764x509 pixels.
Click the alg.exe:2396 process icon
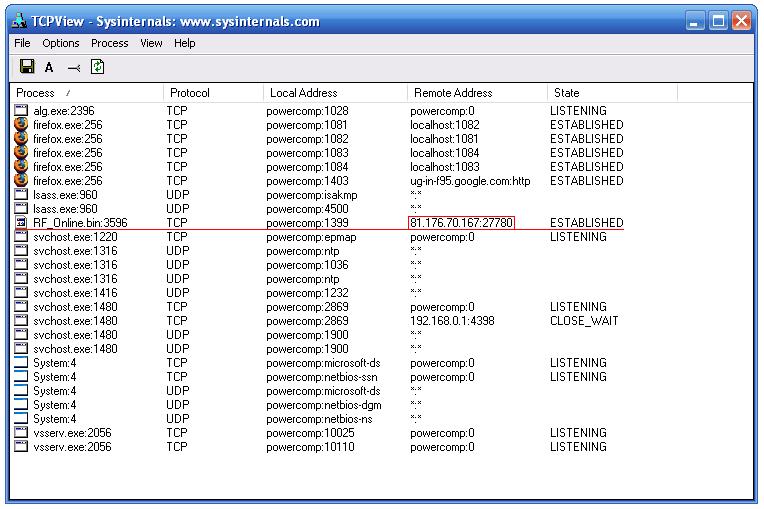21,110
